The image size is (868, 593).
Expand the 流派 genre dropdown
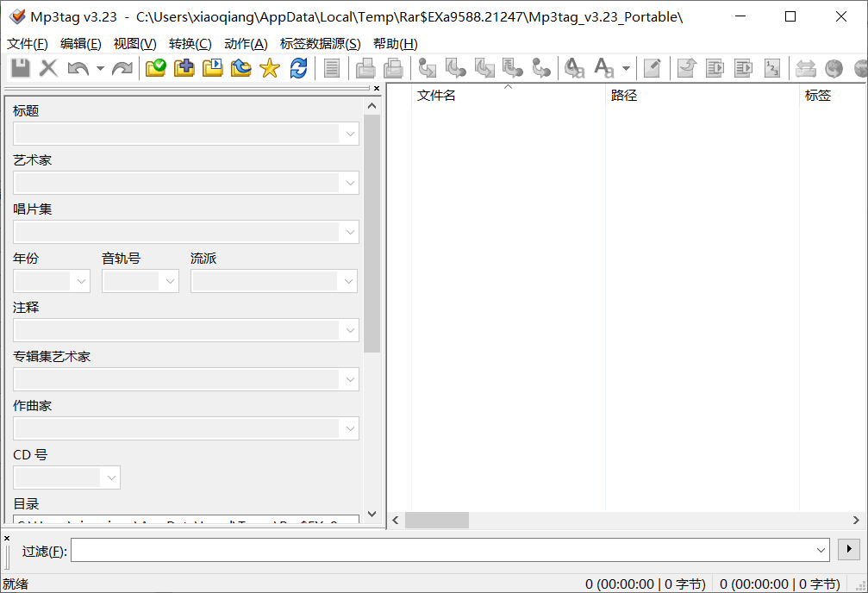click(349, 280)
